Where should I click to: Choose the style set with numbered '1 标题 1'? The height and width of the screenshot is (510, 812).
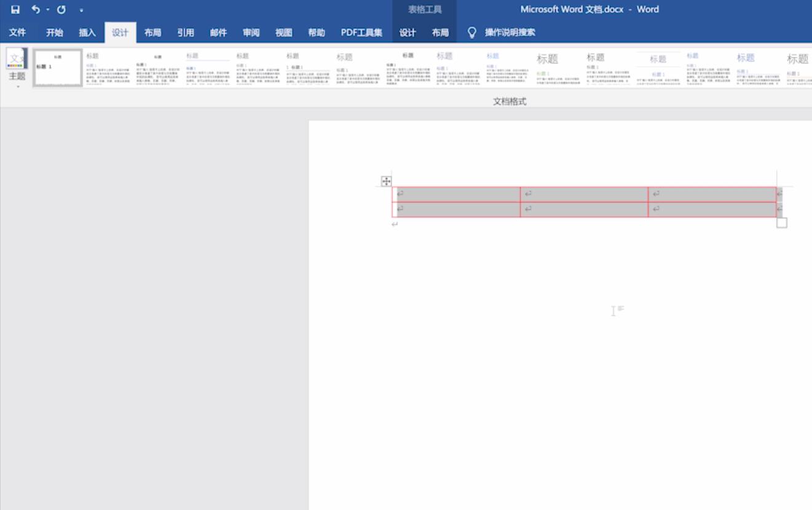308,68
